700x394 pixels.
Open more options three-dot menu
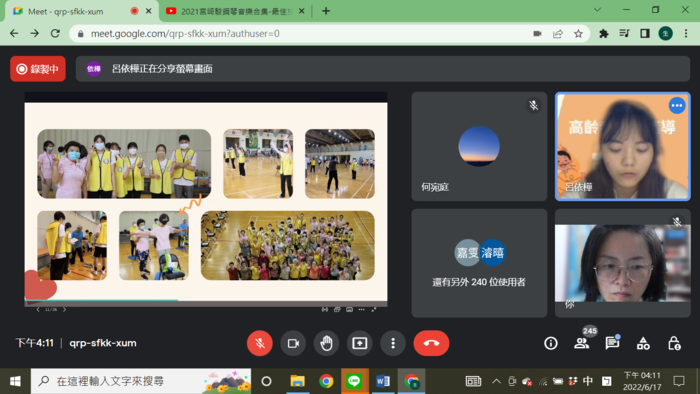(393, 343)
